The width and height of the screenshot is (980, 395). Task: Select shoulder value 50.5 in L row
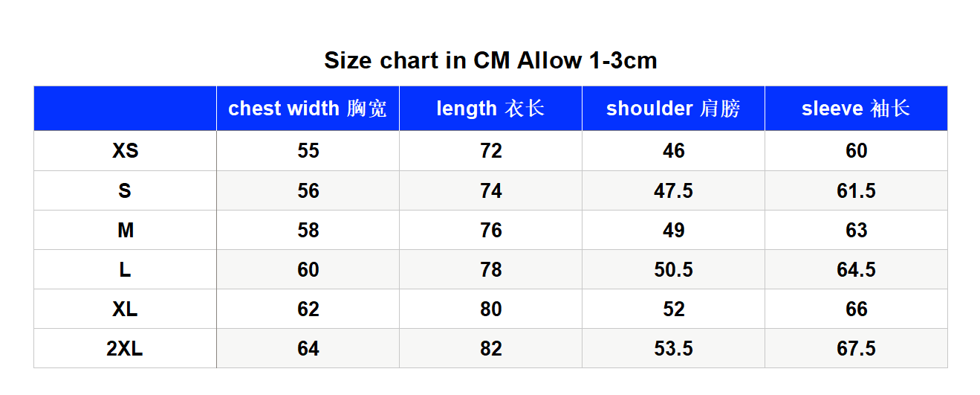673,269
